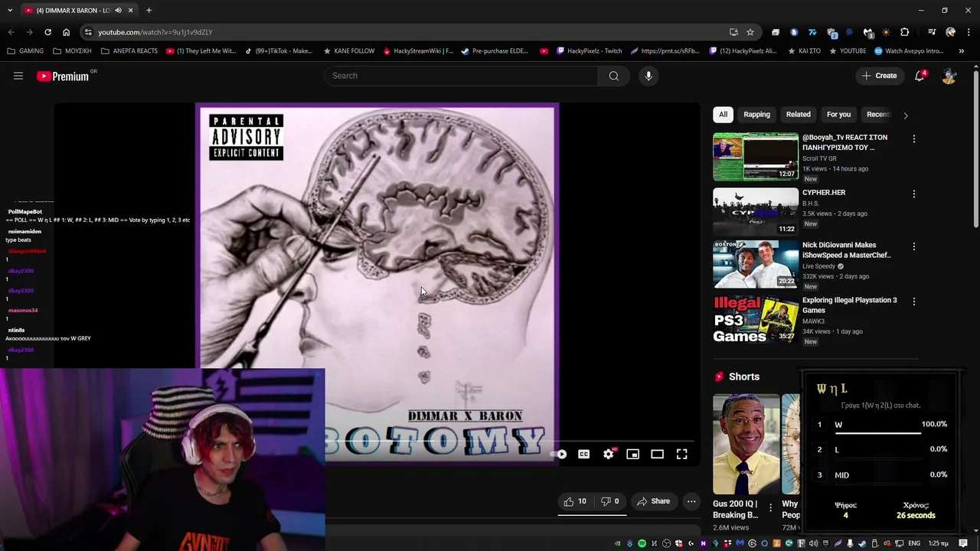
Task: Switch player to theater mode
Action: pyautogui.click(x=657, y=455)
